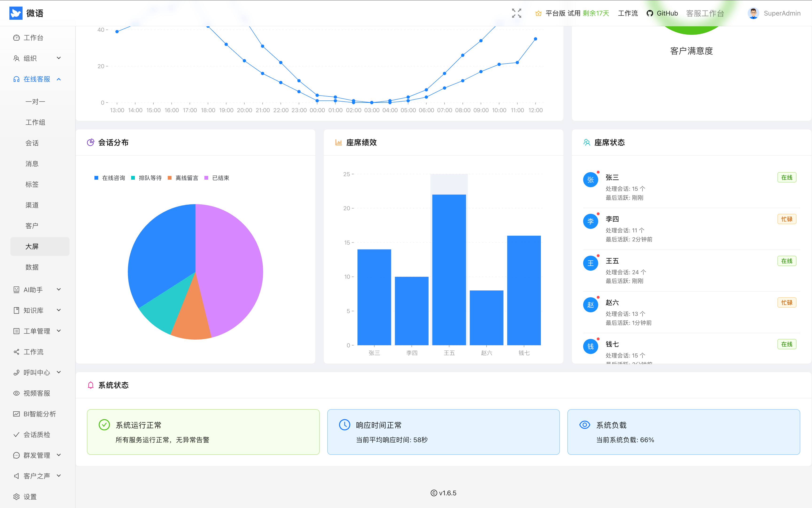
Task: Click the 钱七 bar in 座席绩效 chart
Action: pyautogui.click(x=524, y=290)
